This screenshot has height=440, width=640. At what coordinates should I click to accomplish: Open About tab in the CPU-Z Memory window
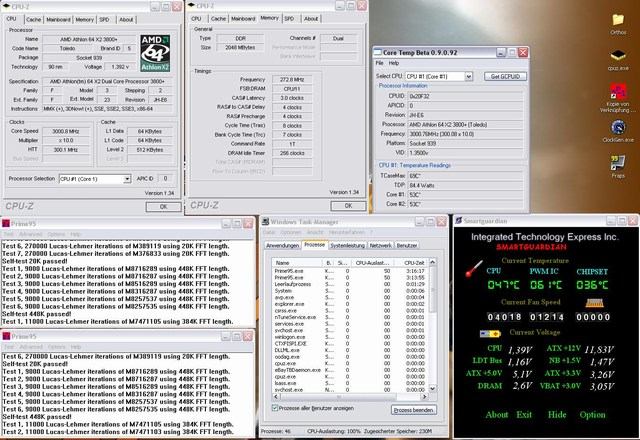pyautogui.click(x=311, y=18)
